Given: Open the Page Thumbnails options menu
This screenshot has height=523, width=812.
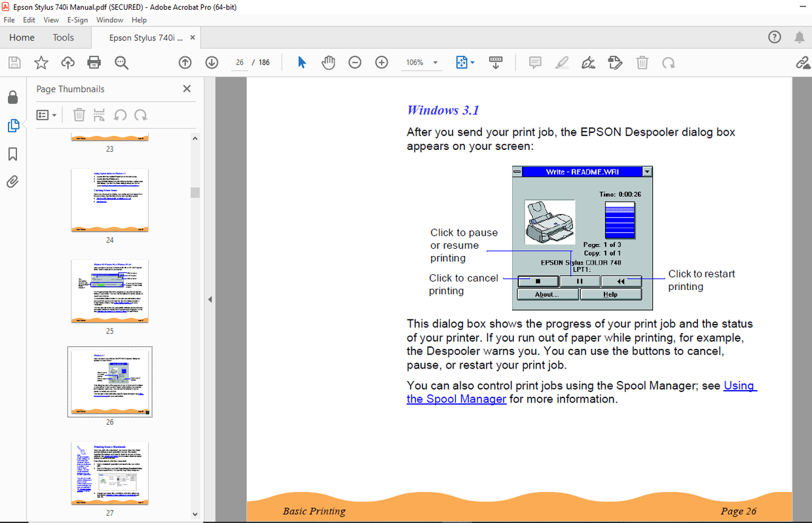Looking at the screenshot, I should click(46, 115).
